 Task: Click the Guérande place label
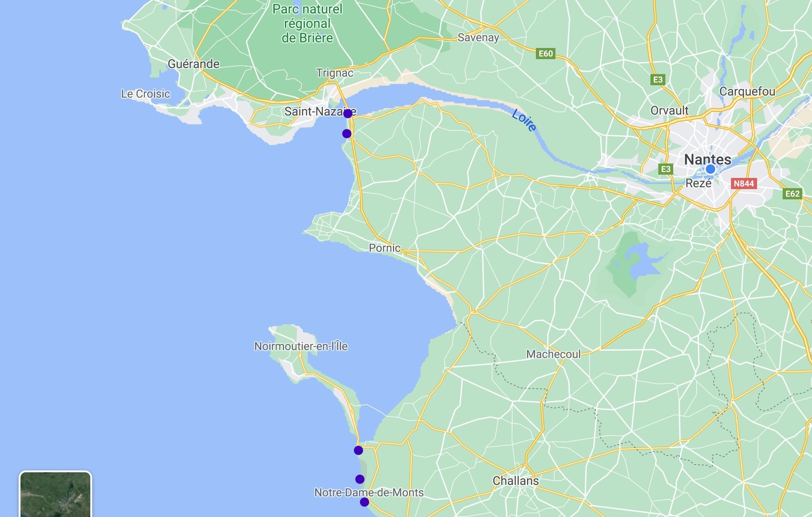point(194,64)
